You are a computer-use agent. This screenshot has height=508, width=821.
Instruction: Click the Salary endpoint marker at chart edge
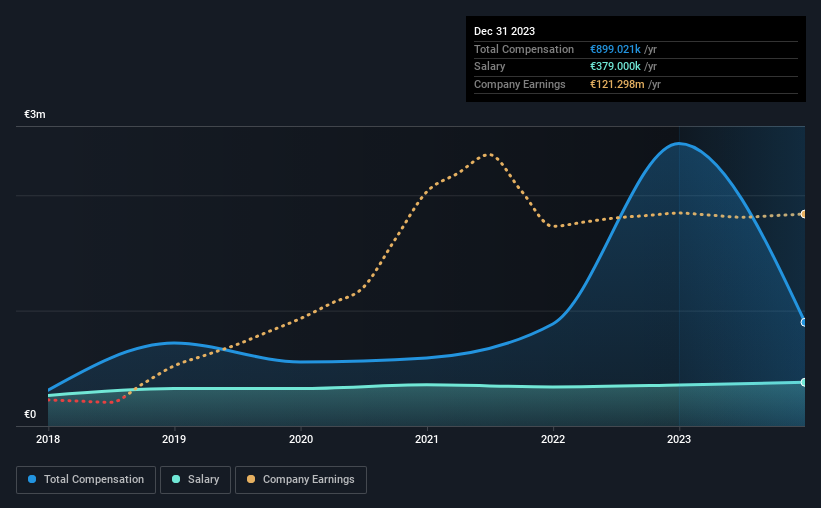tap(804, 382)
